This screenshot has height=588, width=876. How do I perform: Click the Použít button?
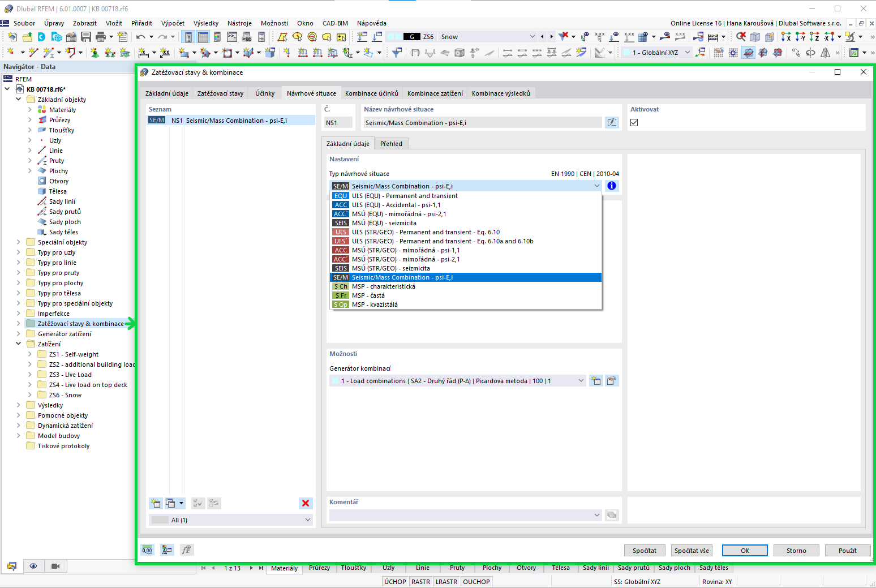point(847,550)
